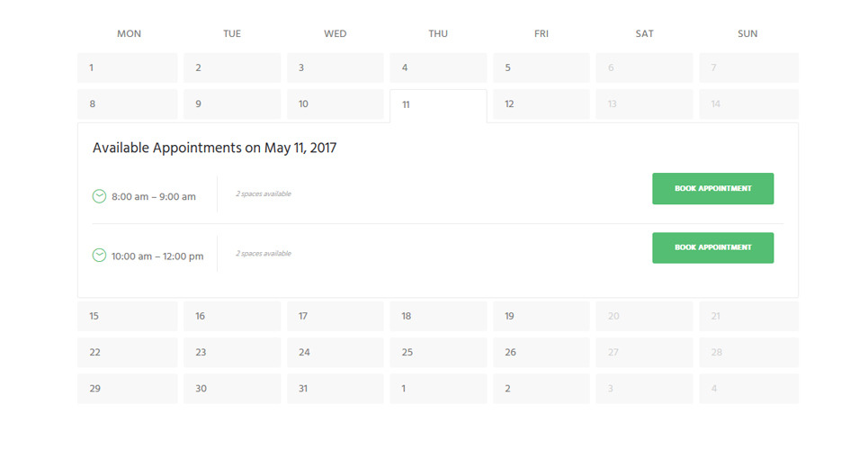The width and height of the screenshot is (868, 450).
Task: Pick May 23 in the calendar
Action: pos(232,353)
